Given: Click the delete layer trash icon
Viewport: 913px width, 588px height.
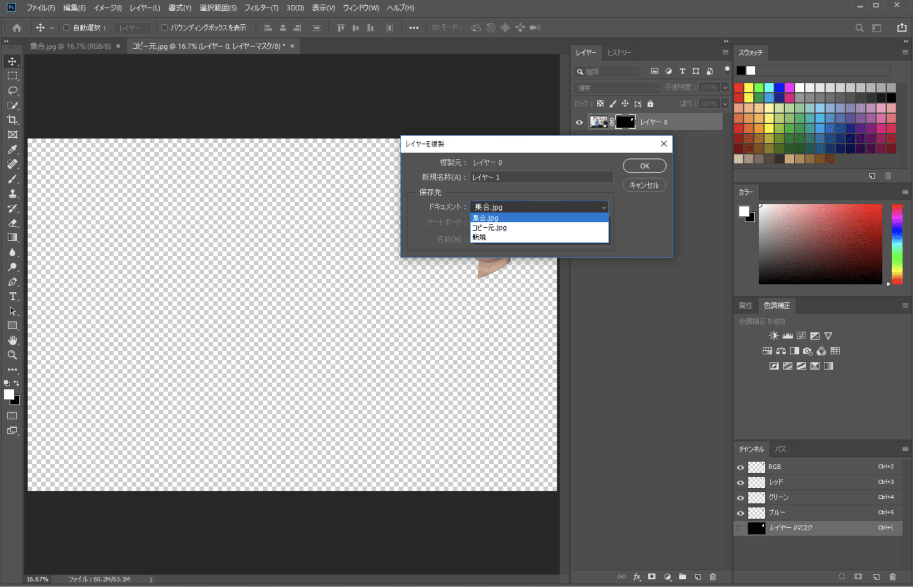Looking at the screenshot, I should point(713,577).
